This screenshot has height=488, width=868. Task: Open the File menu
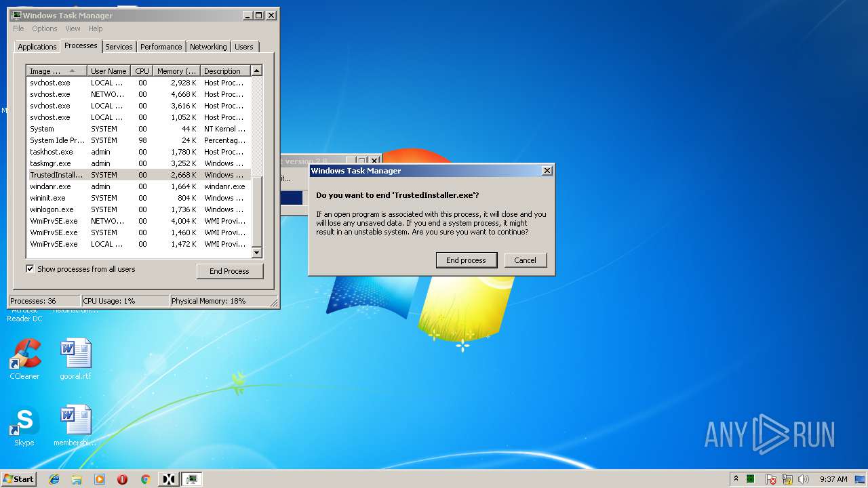[18, 28]
